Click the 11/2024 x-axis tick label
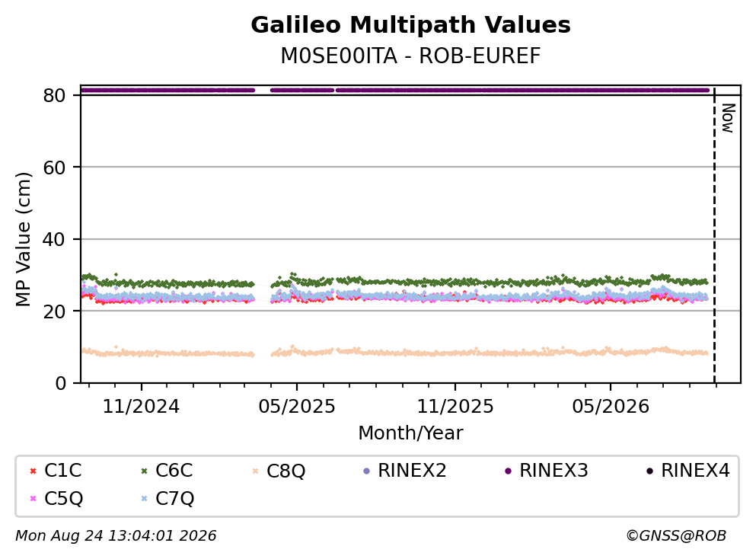Screen dimensions: 756x559 [142, 407]
